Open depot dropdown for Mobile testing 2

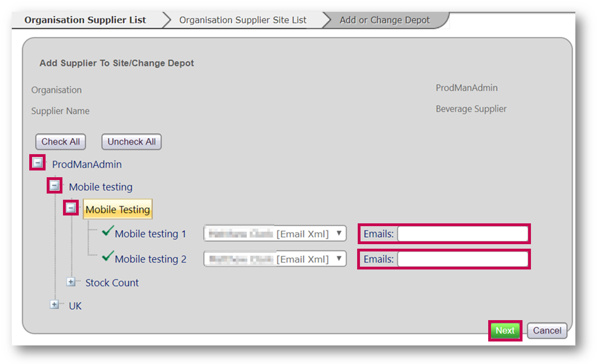pyautogui.click(x=274, y=259)
